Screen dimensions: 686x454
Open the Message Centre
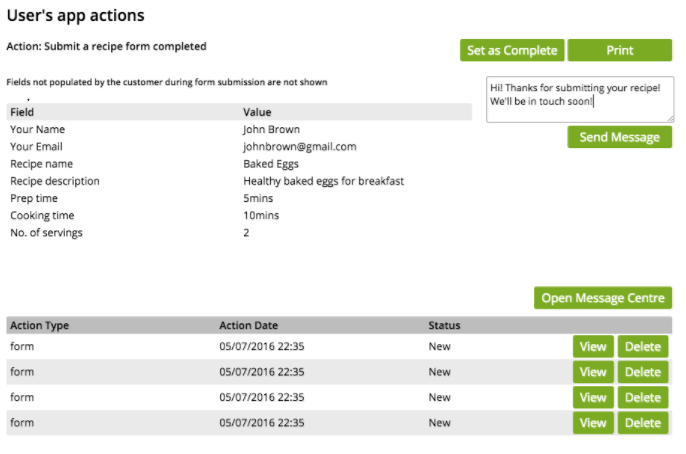pos(602,298)
